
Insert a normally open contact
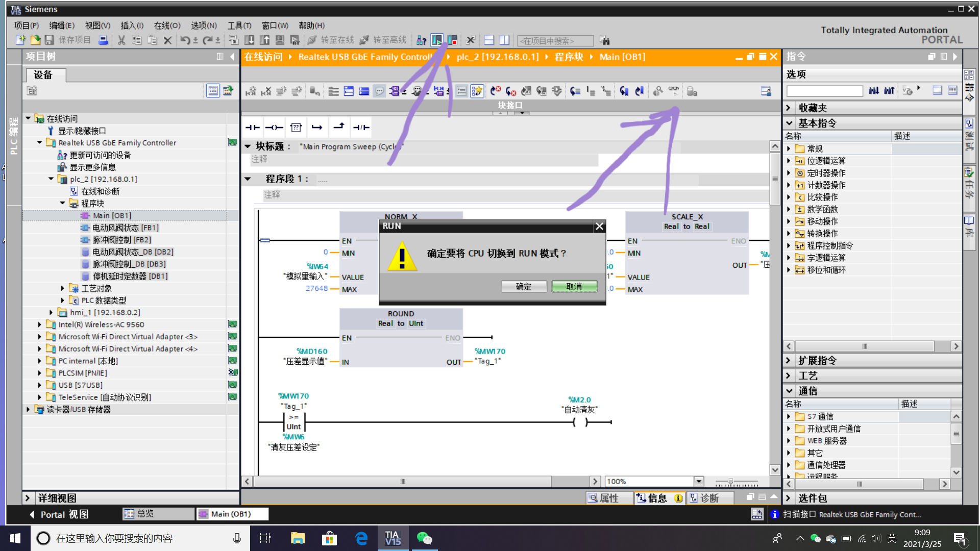pyautogui.click(x=253, y=128)
